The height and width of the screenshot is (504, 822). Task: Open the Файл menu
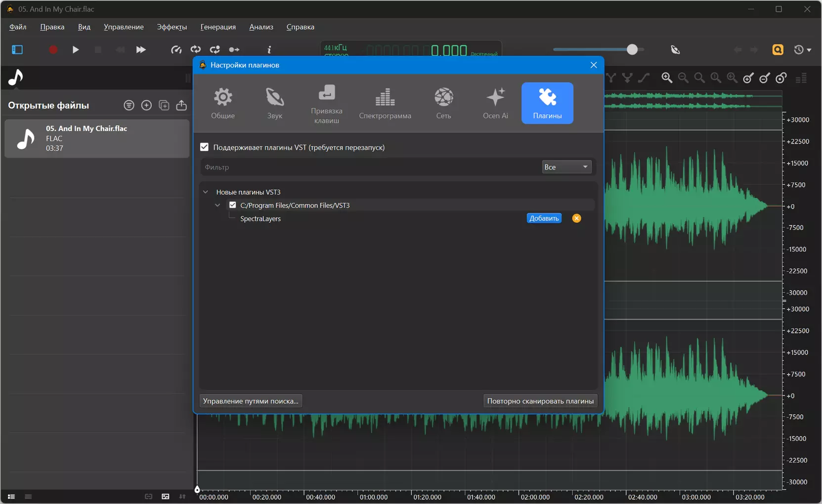pyautogui.click(x=18, y=27)
